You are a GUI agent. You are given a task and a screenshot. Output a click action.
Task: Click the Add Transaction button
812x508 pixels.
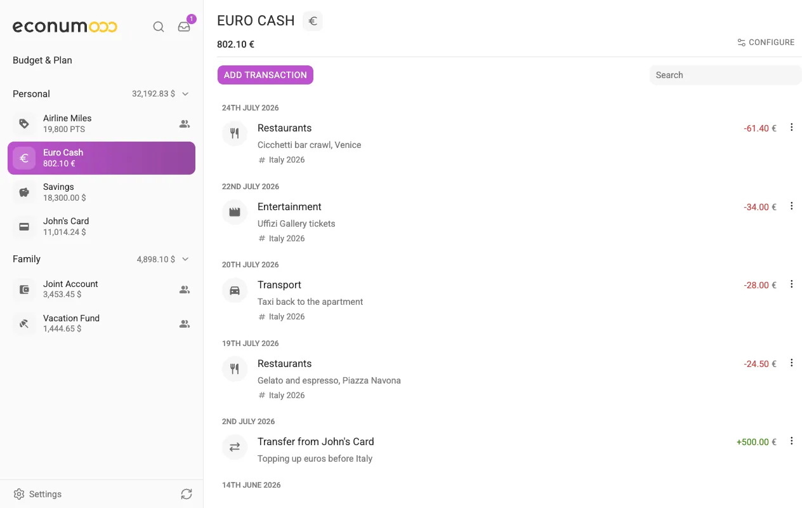[265, 75]
